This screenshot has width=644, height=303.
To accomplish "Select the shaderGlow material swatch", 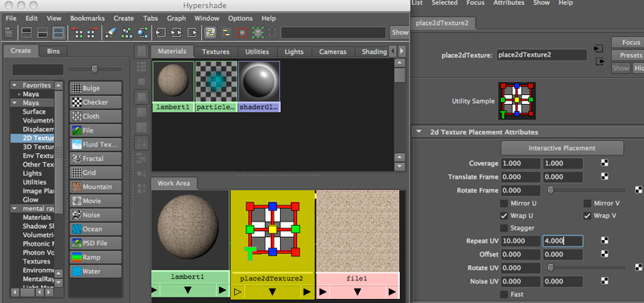I will pos(259,86).
